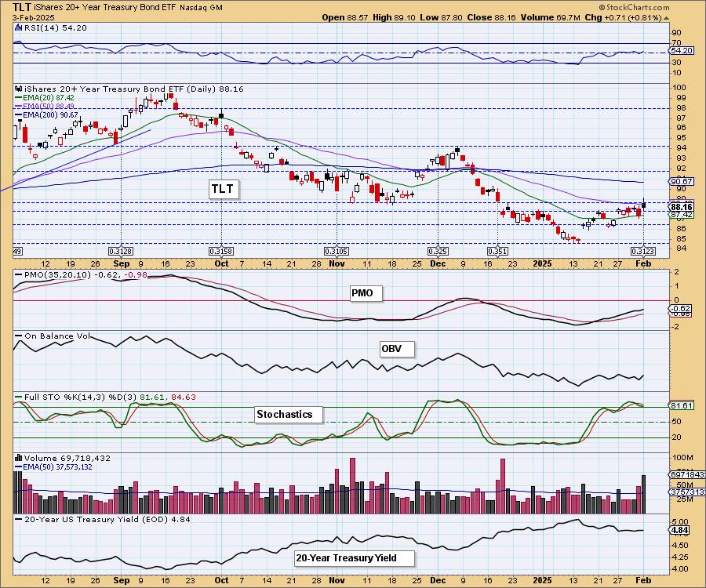Click the Oct label on the bottom date axis
The height and width of the screenshot is (588, 706).
pos(221,580)
